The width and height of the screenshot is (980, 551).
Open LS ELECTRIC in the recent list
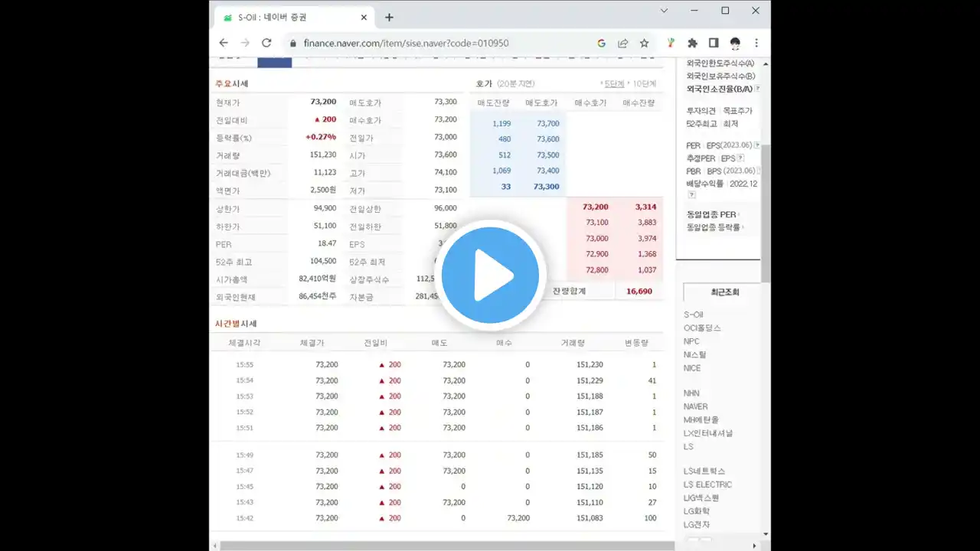(x=708, y=484)
